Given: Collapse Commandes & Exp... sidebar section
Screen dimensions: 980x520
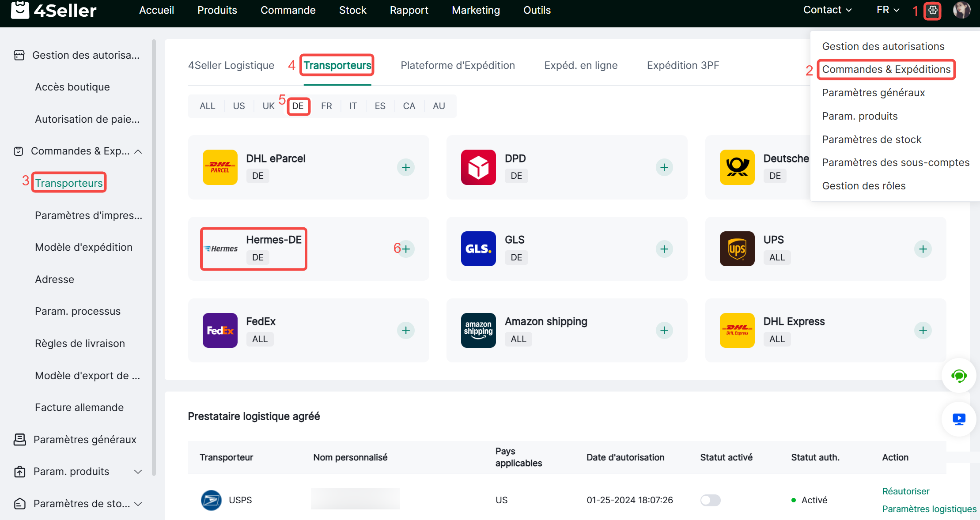Looking at the screenshot, I should (138, 151).
